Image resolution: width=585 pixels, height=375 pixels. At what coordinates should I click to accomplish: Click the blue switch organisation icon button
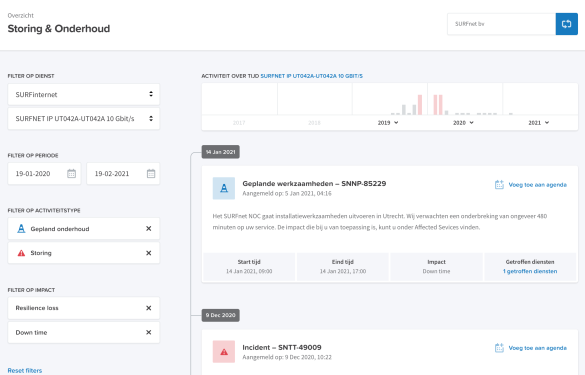coord(566,24)
